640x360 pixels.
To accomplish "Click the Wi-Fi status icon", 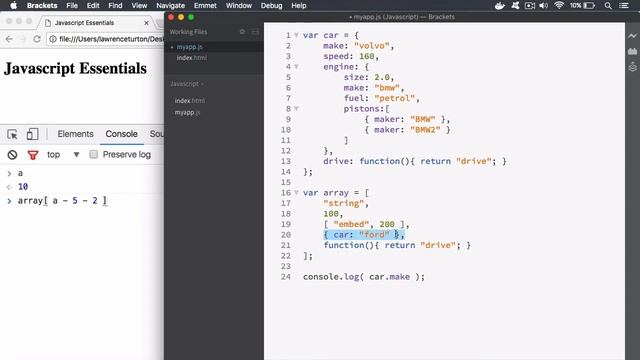I will coord(559,5).
